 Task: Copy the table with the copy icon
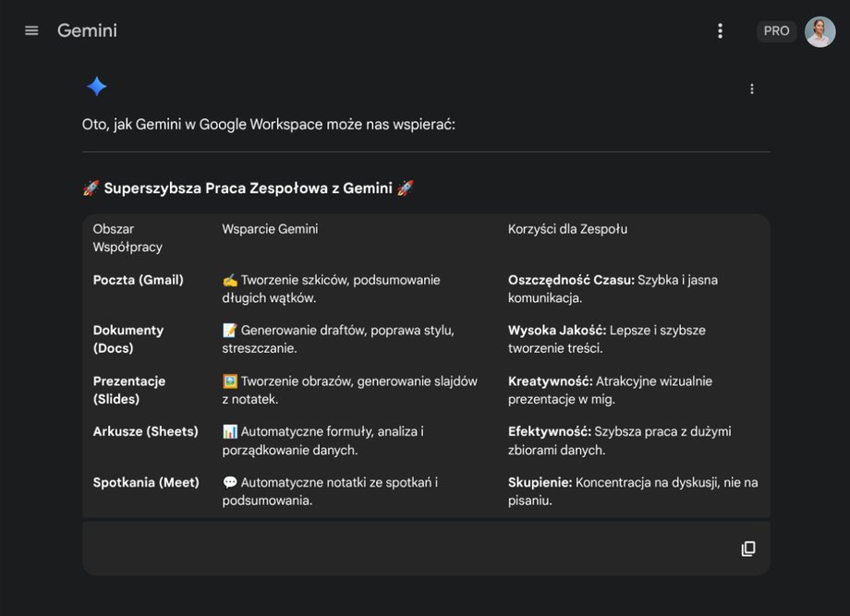(748, 549)
